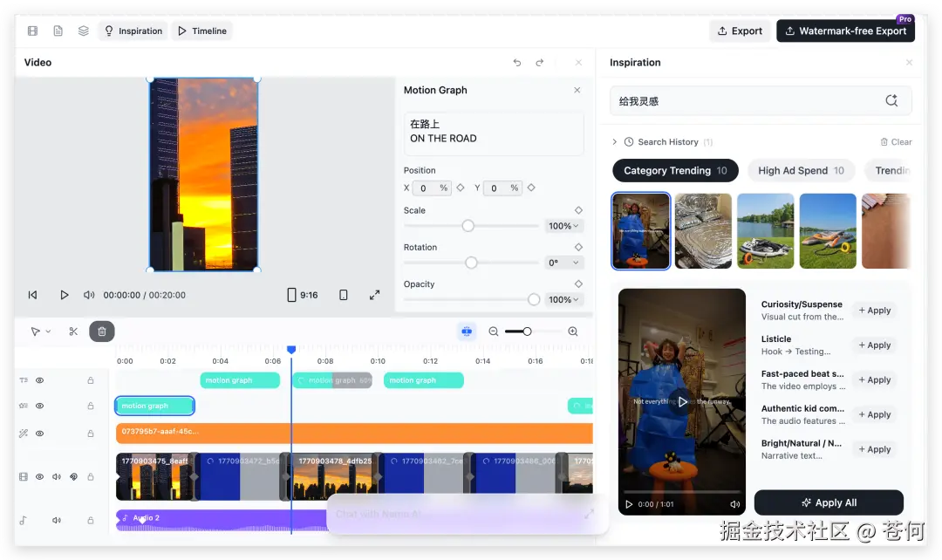Click the trash delete icon in timeline toolbar
This screenshot has height=560, width=942.
[x=101, y=331]
